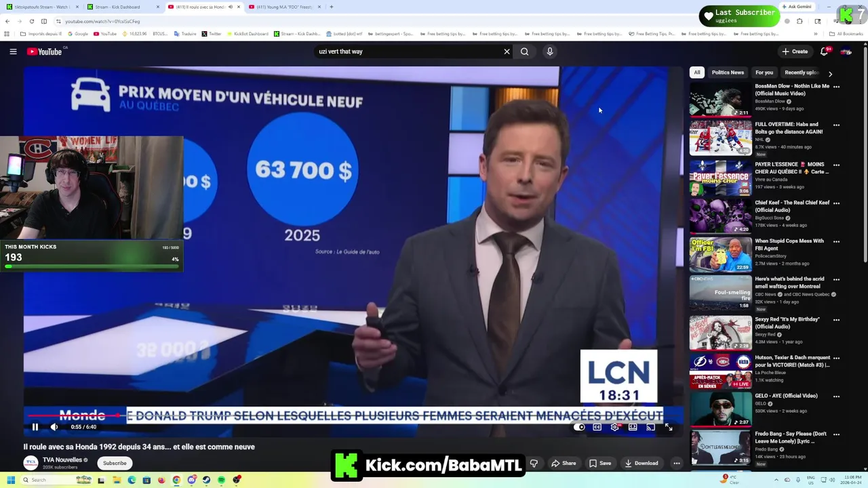Open FULL OVERTIME Habs and Bolts video
Screen dimensions: 868x488
click(720, 138)
